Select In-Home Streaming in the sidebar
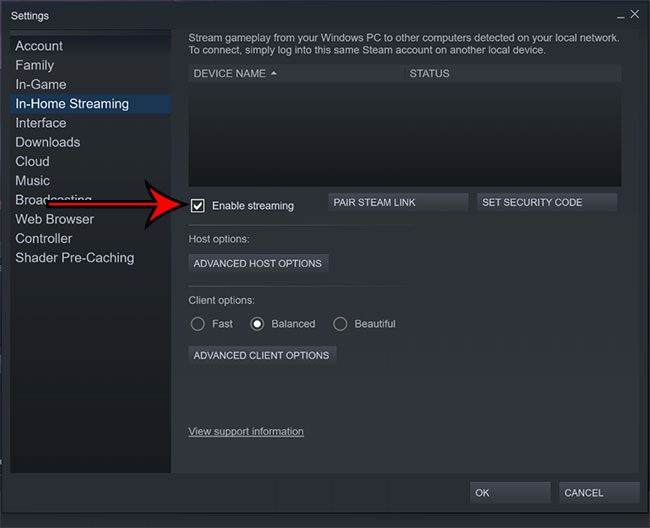650x528 pixels. 90,104
